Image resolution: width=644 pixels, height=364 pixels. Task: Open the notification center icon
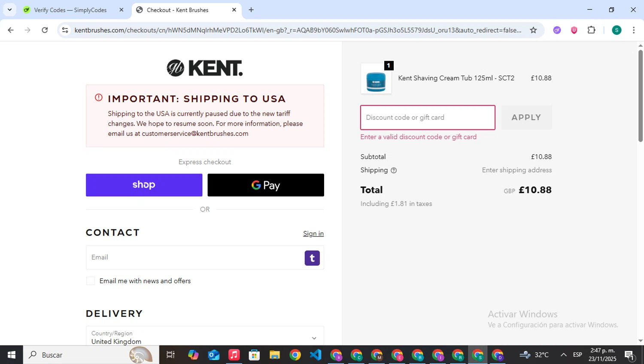coord(630,355)
